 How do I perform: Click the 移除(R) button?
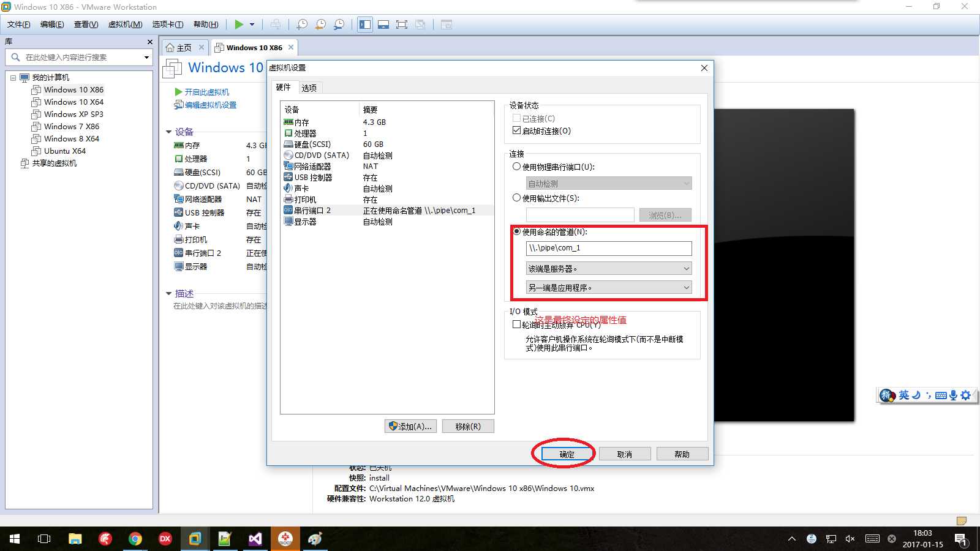[x=468, y=426]
